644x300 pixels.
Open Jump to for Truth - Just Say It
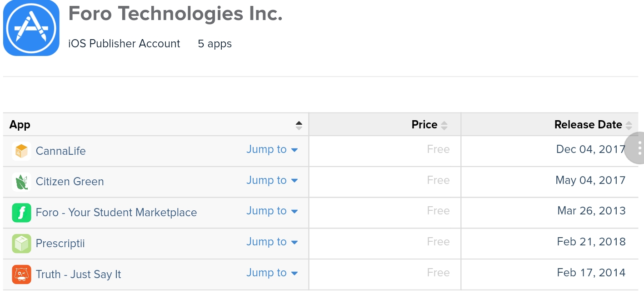click(x=272, y=273)
